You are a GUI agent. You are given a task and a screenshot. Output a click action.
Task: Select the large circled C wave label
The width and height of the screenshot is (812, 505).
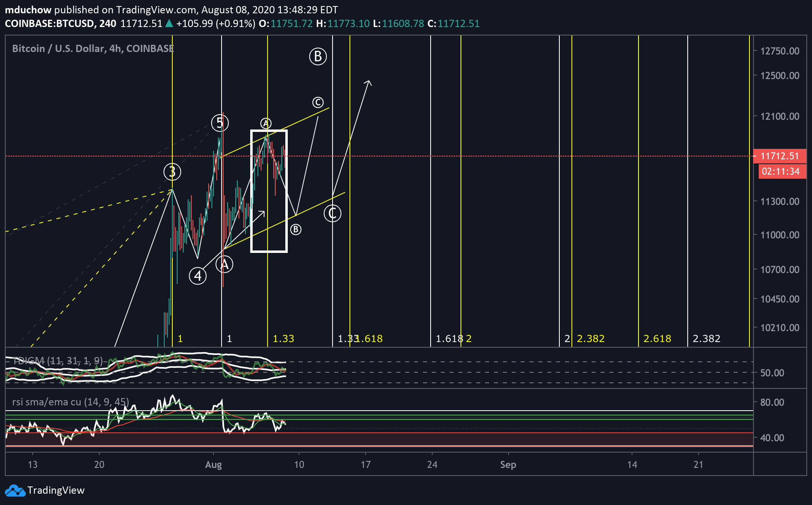click(333, 213)
